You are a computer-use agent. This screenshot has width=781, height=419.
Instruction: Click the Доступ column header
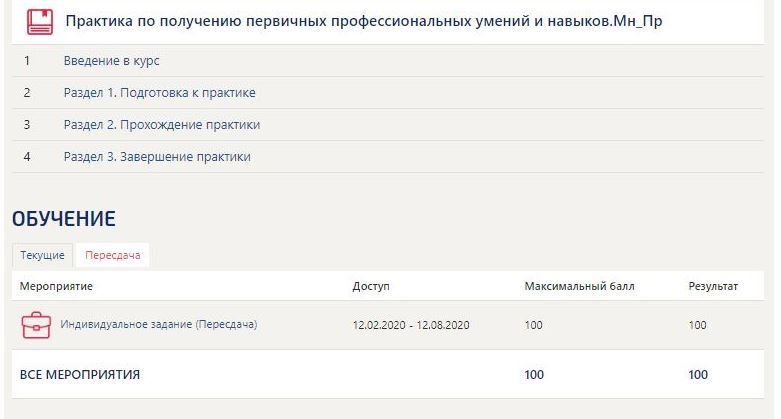point(371,287)
